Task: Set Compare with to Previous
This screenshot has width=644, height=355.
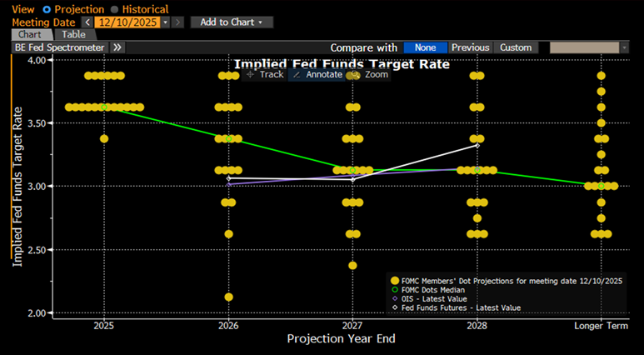Action: 471,47
